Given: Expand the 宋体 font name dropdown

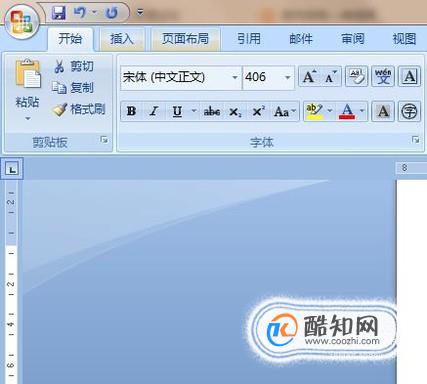Looking at the screenshot, I should pyautogui.click(x=235, y=77).
